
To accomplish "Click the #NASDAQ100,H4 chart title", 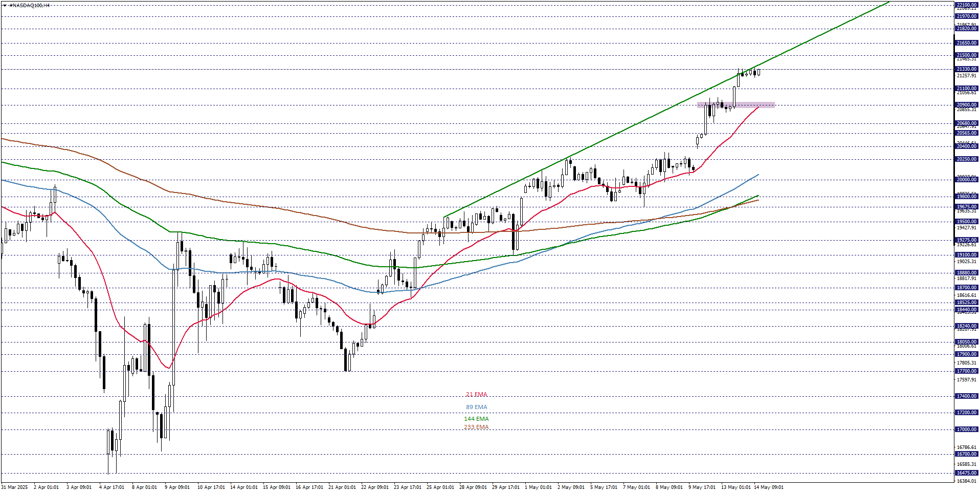I will coord(30,5).
